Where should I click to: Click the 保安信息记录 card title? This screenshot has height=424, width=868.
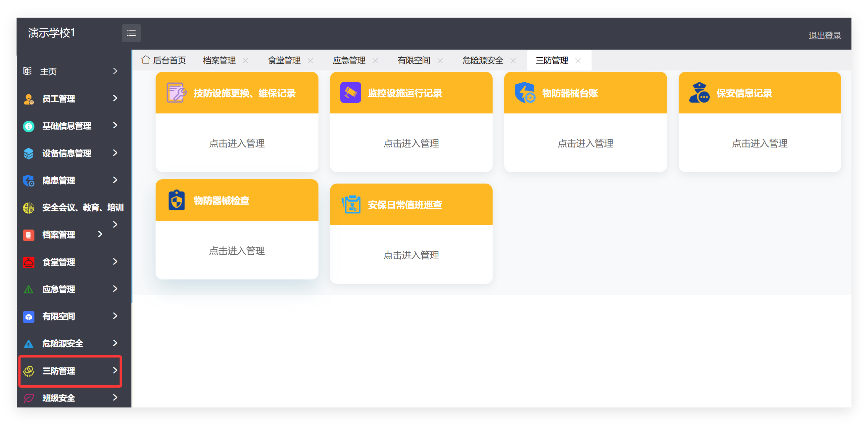(x=744, y=93)
